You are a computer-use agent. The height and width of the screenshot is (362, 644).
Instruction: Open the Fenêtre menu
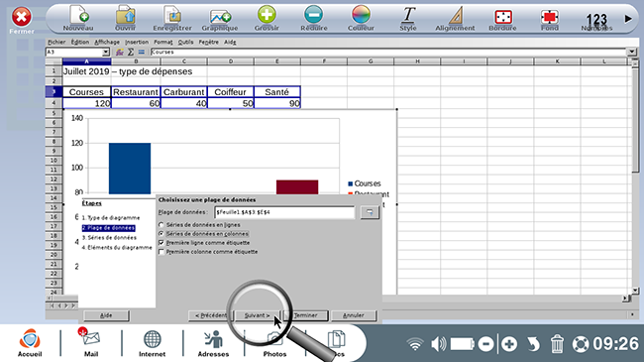click(x=209, y=42)
